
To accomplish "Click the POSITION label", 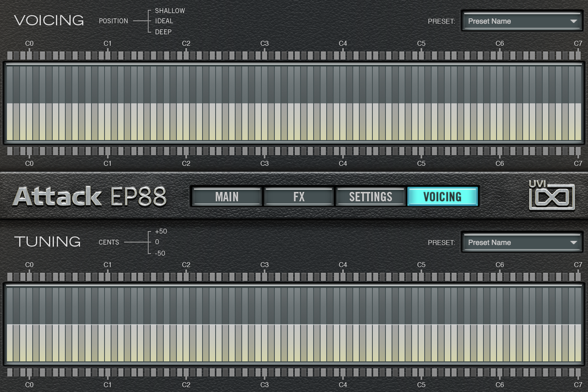I will [x=114, y=21].
